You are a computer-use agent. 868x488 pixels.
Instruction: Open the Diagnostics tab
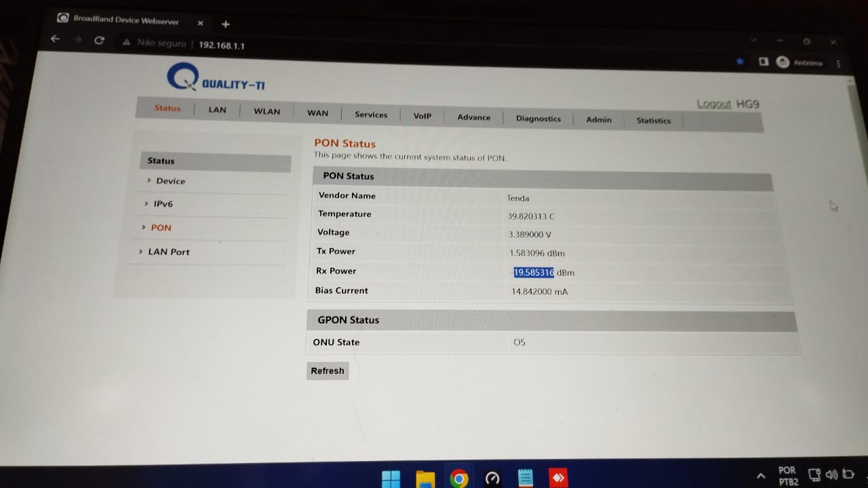(x=538, y=119)
